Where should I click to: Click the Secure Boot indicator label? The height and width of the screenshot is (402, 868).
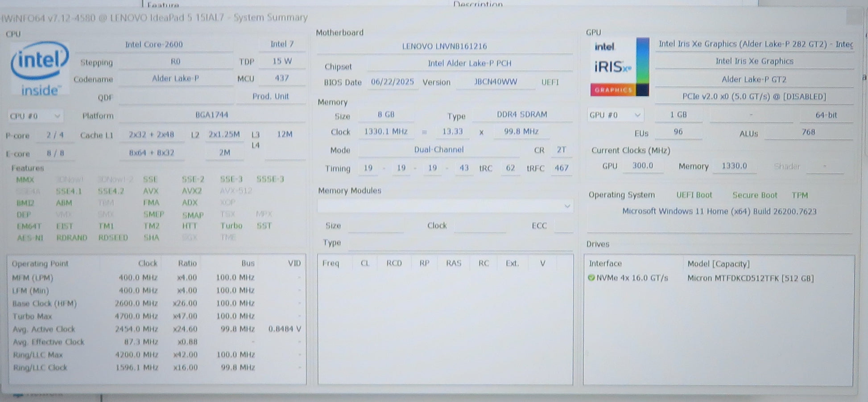pyautogui.click(x=754, y=195)
